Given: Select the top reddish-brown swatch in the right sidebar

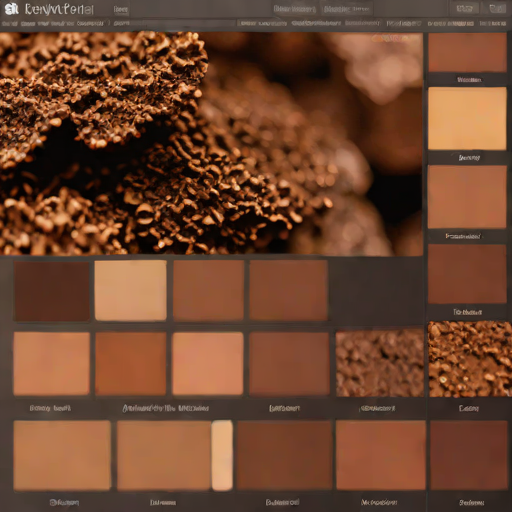Looking at the screenshot, I should [467, 52].
